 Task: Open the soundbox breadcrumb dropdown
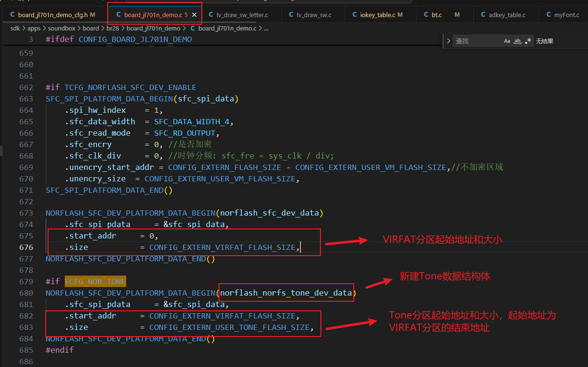[x=61, y=29]
